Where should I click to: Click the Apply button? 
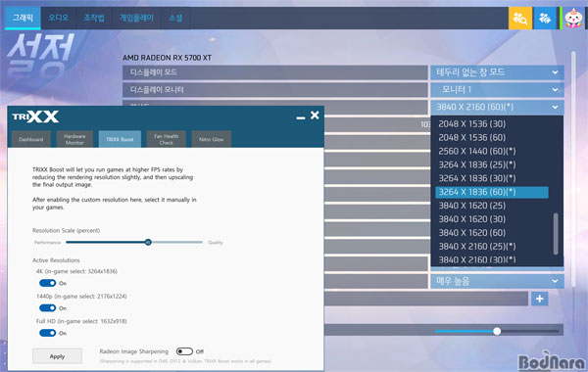point(57,356)
